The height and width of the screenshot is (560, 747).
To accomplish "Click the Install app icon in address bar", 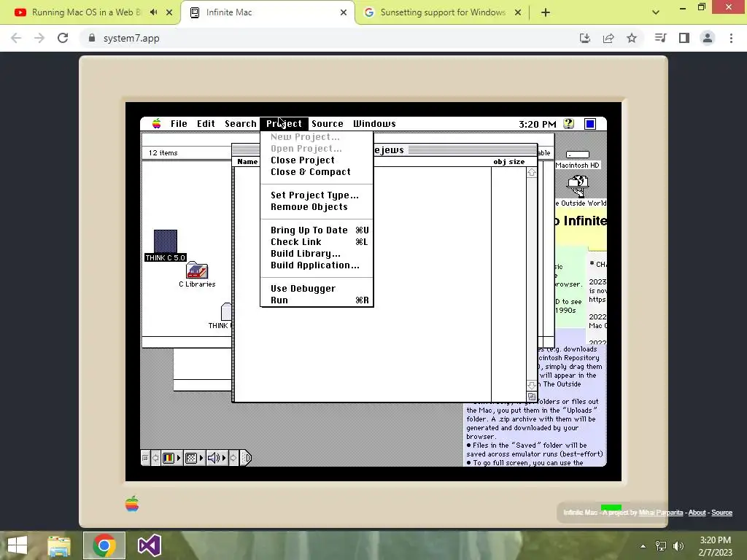I will pos(585,38).
